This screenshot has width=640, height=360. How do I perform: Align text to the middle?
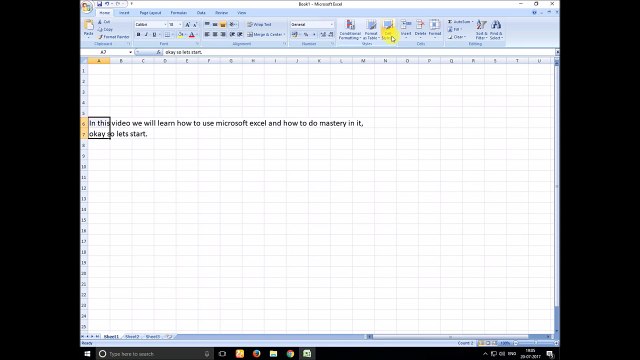coord(215,24)
